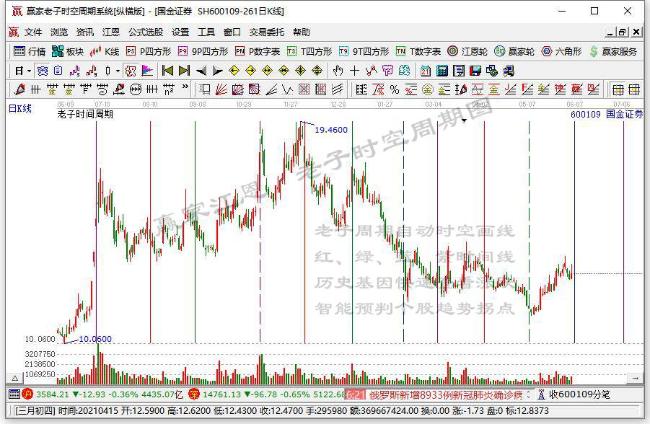This screenshot has height=424, width=650.
Task: Step chart left with black left triangle
Action: (x=201, y=71)
